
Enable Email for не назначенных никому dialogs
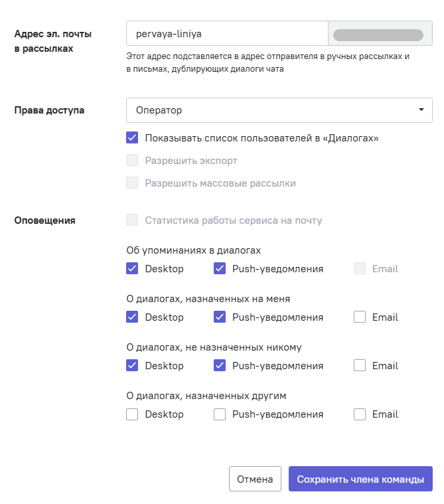click(x=360, y=366)
